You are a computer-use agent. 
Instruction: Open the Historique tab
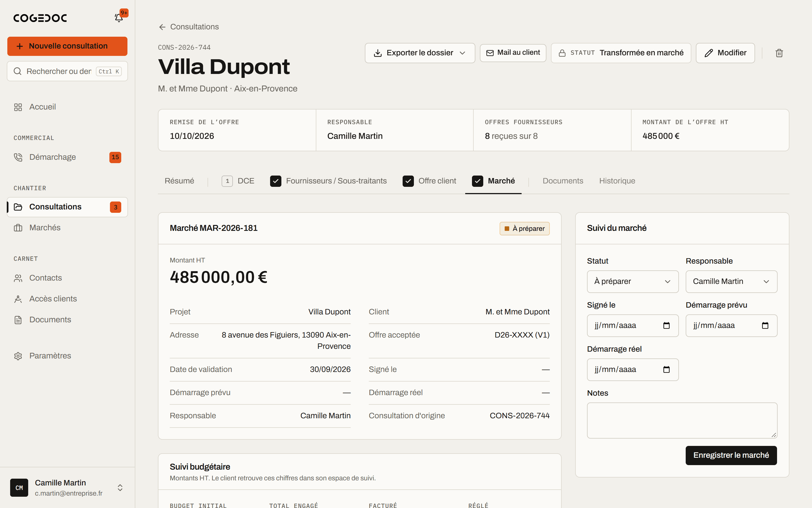click(617, 181)
